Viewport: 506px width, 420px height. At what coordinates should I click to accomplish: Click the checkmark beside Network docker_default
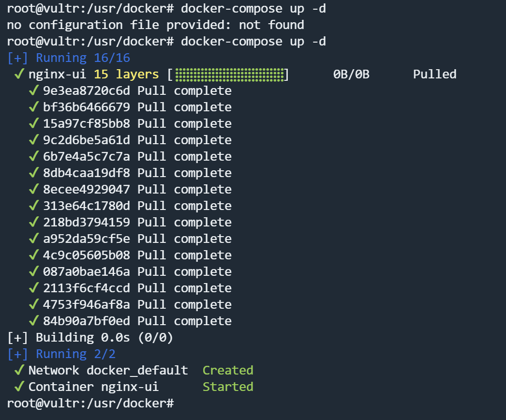point(19,371)
